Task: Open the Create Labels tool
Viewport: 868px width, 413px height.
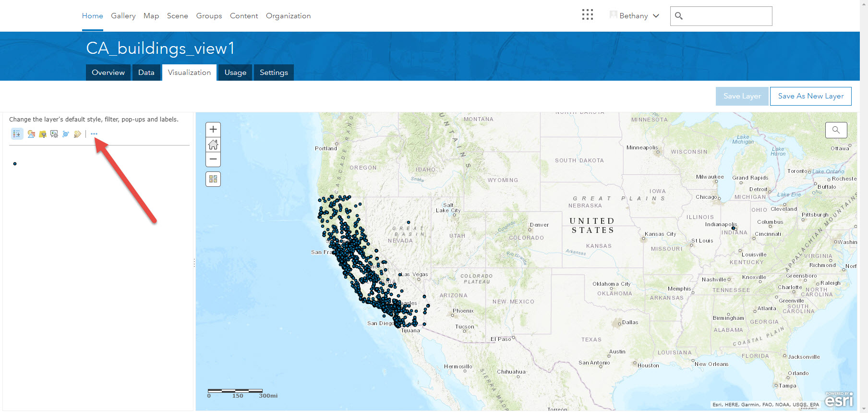Action: (x=77, y=134)
